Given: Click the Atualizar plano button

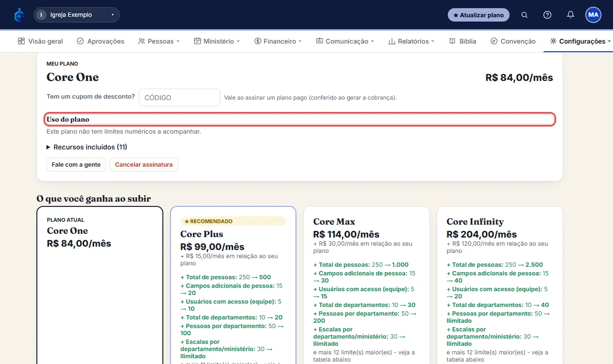Looking at the screenshot, I should [x=478, y=15].
